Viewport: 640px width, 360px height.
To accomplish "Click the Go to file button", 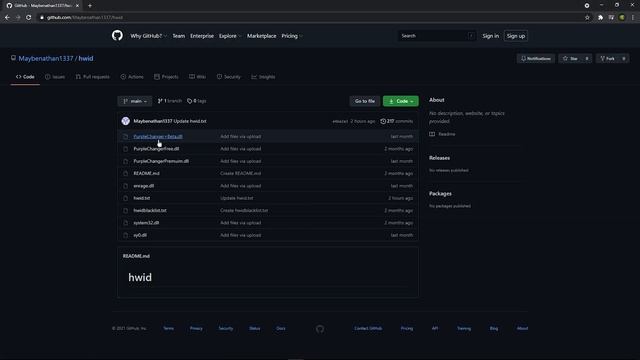I will tap(364, 101).
